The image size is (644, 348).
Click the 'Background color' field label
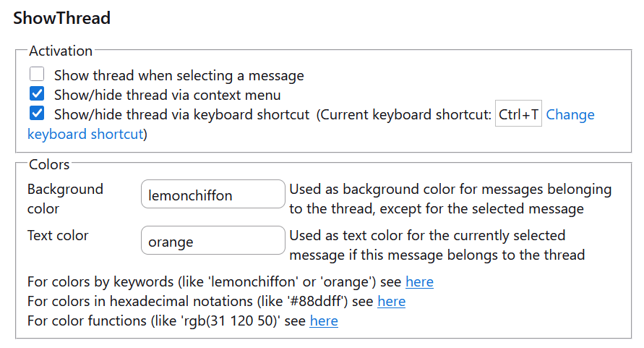click(65, 198)
